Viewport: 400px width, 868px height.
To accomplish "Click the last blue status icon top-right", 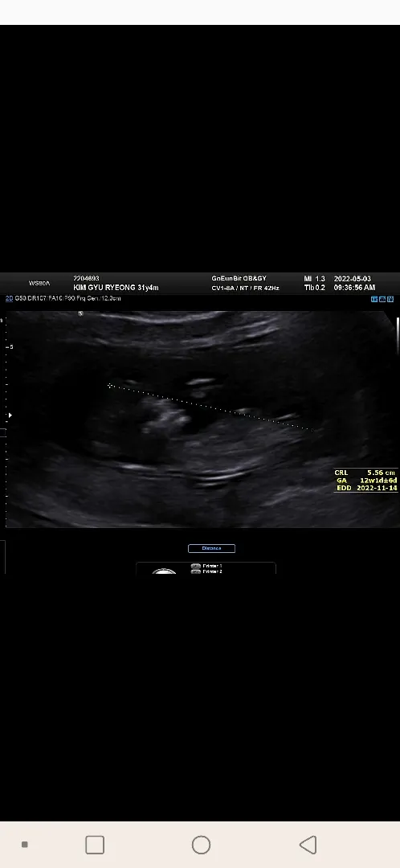I will tap(390, 299).
